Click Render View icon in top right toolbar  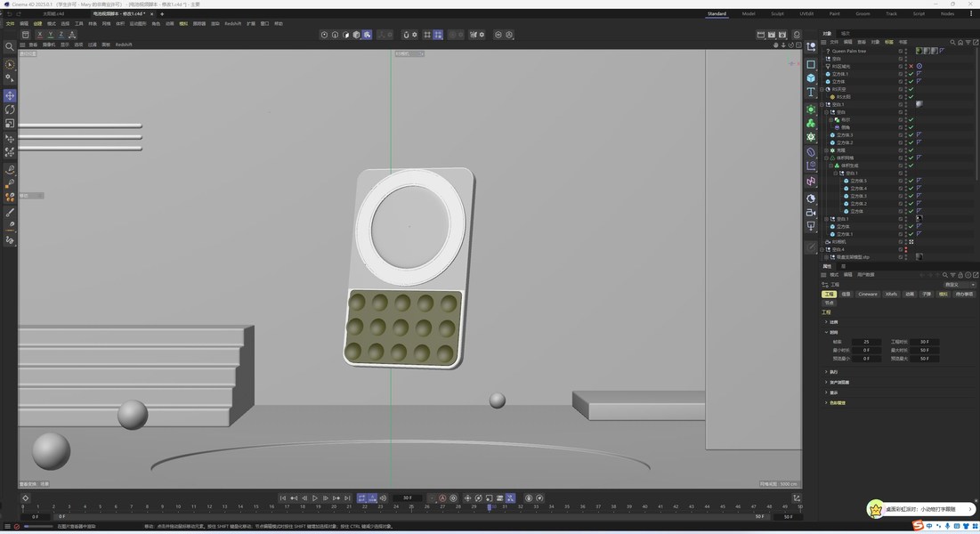tap(761, 35)
